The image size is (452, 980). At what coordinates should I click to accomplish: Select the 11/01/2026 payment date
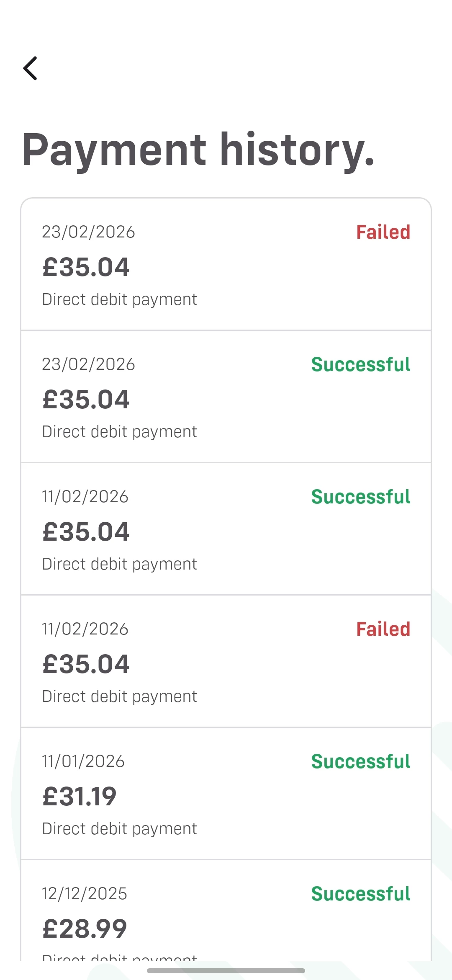83,761
